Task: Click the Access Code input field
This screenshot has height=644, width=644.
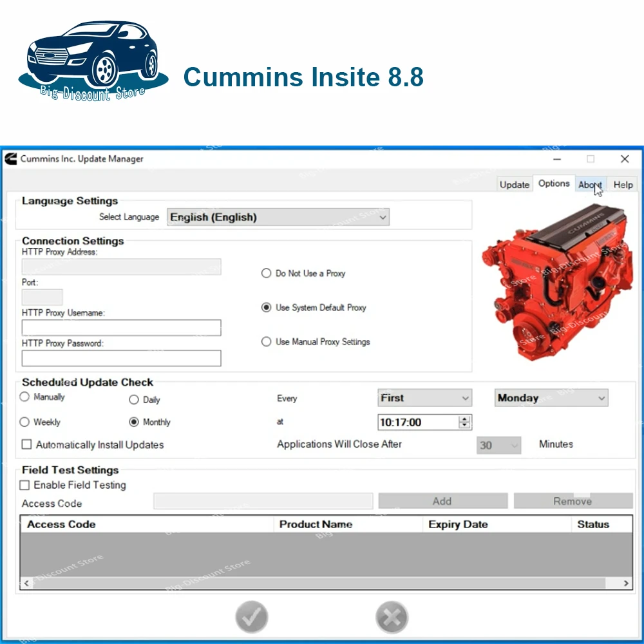Action: [263, 500]
